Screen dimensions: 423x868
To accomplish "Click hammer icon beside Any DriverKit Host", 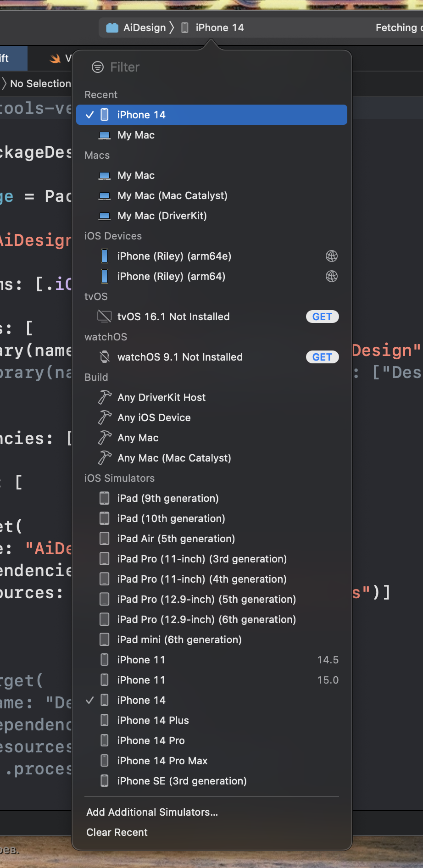I will (x=105, y=397).
